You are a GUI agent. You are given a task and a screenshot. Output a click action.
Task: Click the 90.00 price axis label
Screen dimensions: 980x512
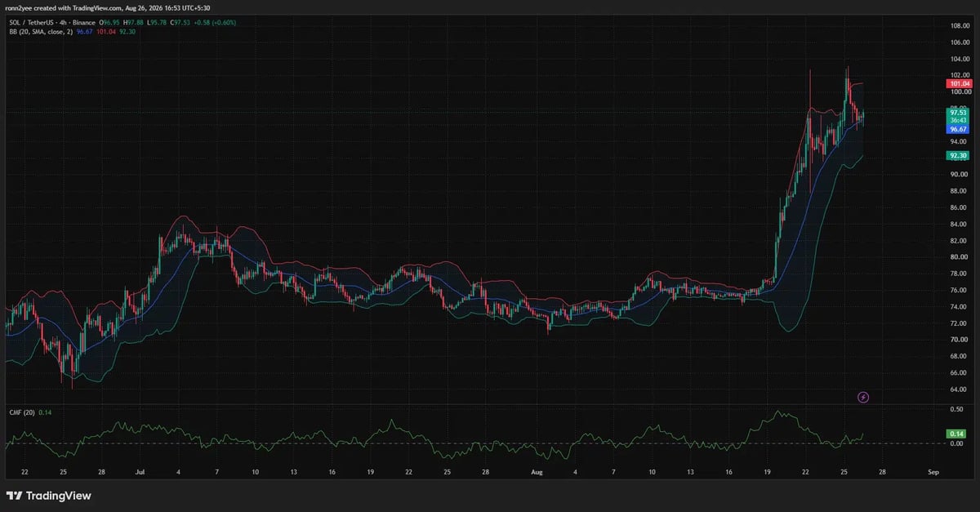click(x=958, y=174)
